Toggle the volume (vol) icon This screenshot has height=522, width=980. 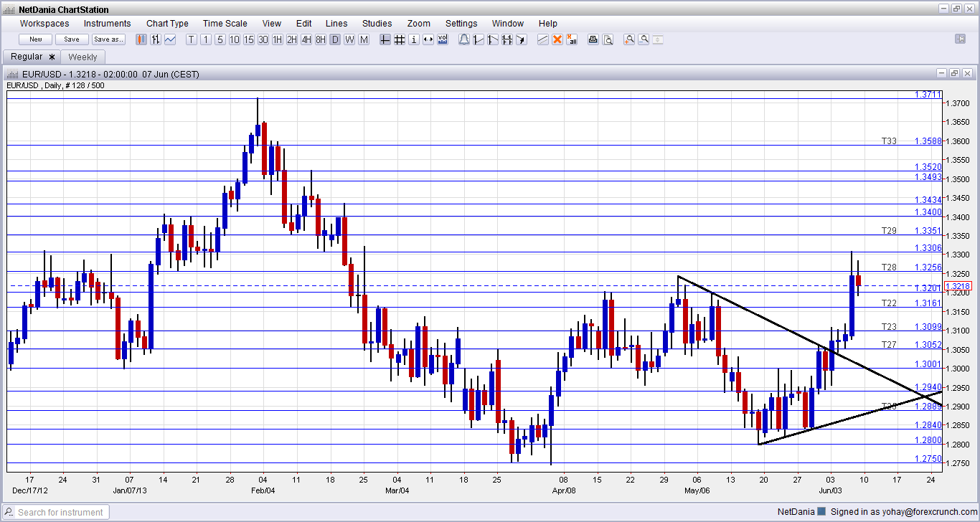[442, 39]
